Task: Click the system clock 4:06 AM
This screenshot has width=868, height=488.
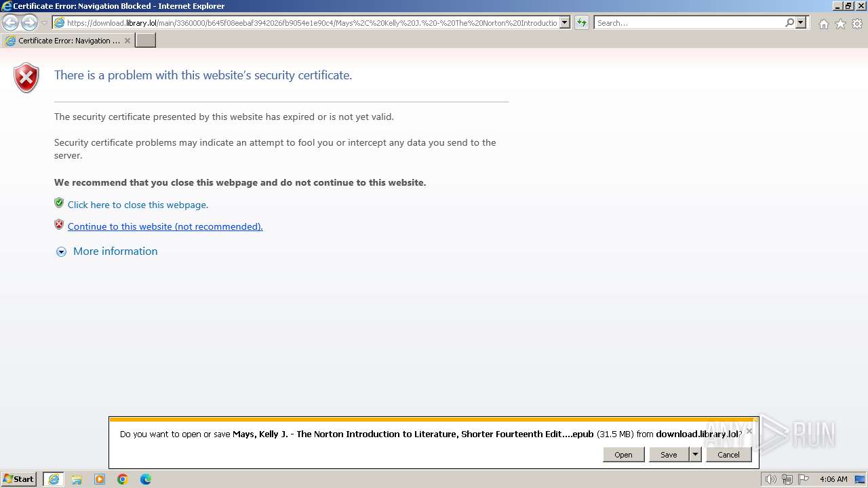Action: point(833,479)
